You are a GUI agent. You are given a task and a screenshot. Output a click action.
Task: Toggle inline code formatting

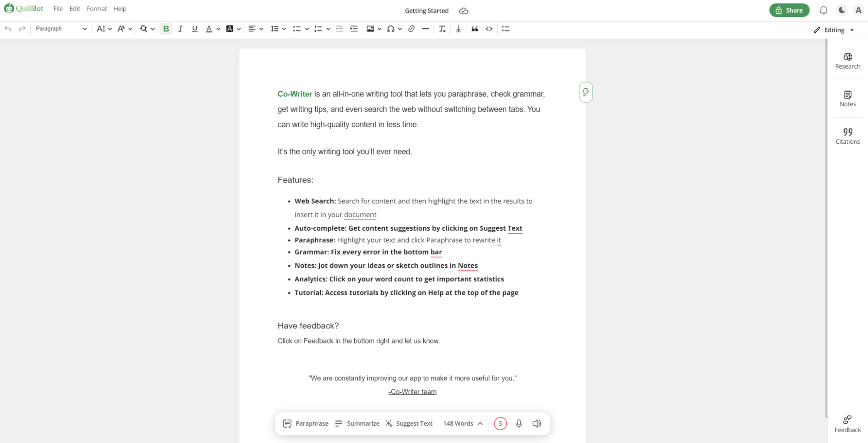(489, 29)
